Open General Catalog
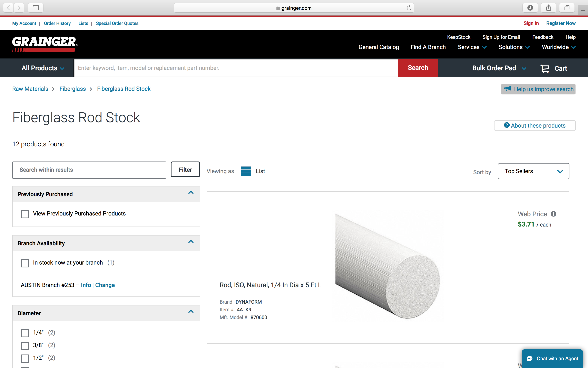This screenshot has width=588, height=368. pos(379,47)
